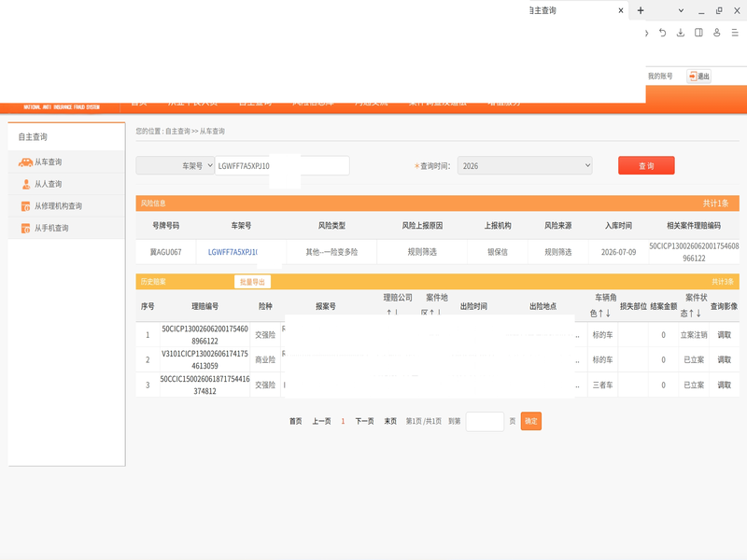Select 从车查询 in sidebar menu
The image size is (747, 560).
coord(49,162)
